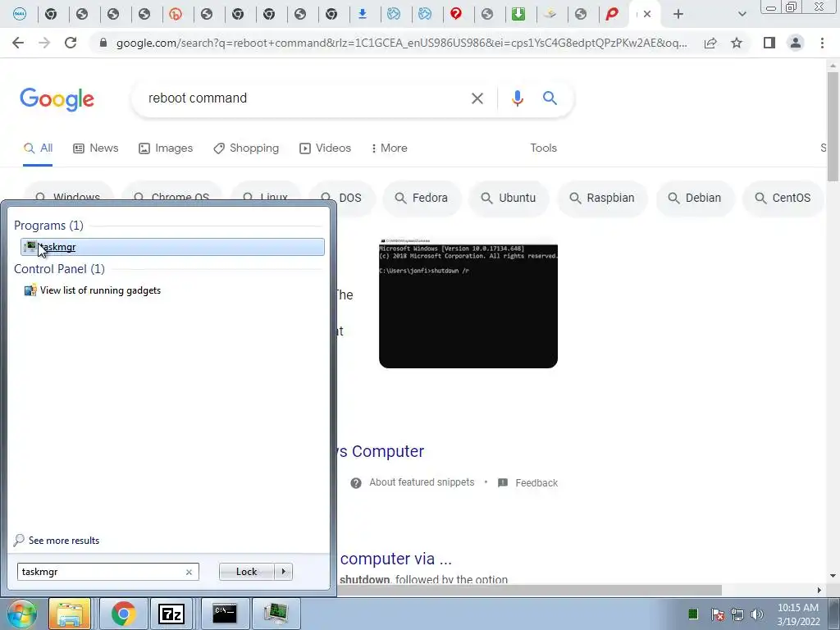Click the Lock button
This screenshot has height=630, width=840.
(246, 572)
